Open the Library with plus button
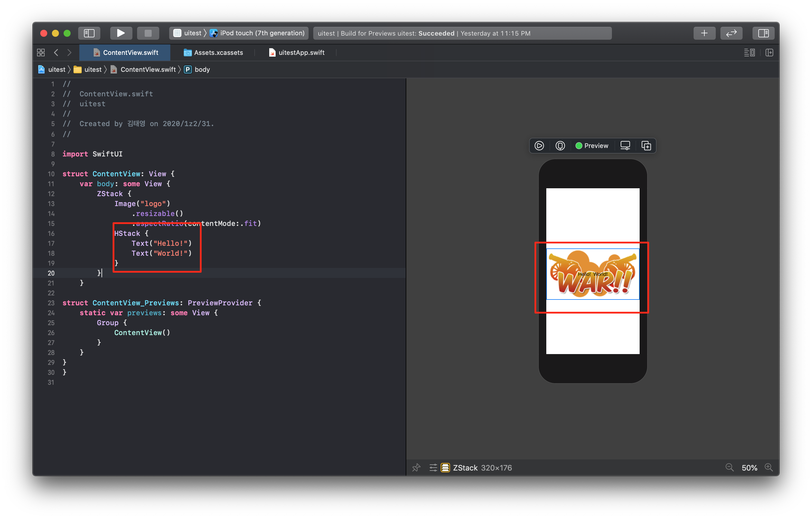This screenshot has width=812, height=519. pyautogui.click(x=704, y=33)
